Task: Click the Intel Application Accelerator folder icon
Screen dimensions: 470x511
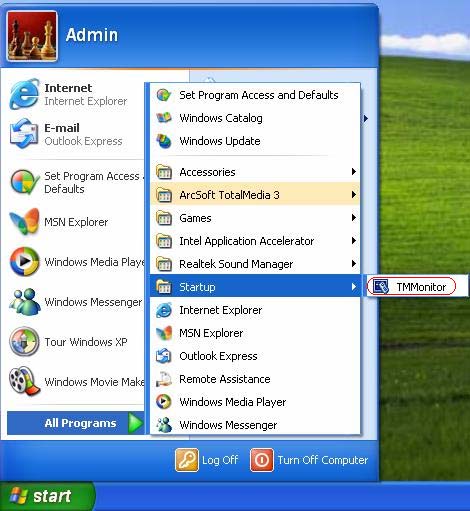Action: pos(164,241)
